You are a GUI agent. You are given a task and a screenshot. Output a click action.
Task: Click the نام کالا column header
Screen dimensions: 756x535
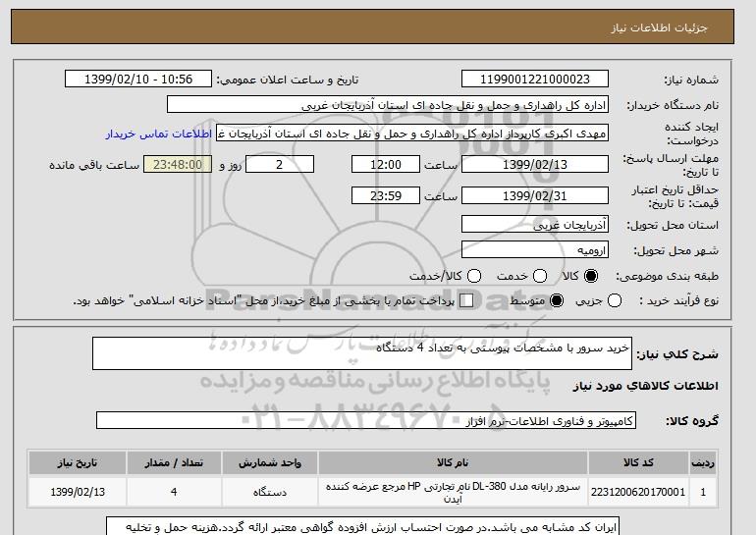point(453,462)
